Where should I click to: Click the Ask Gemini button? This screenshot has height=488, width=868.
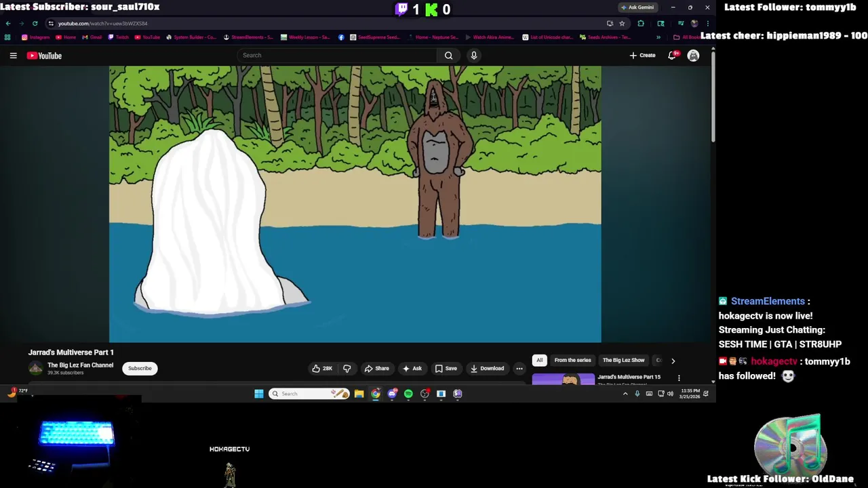click(x=637, y=7)
